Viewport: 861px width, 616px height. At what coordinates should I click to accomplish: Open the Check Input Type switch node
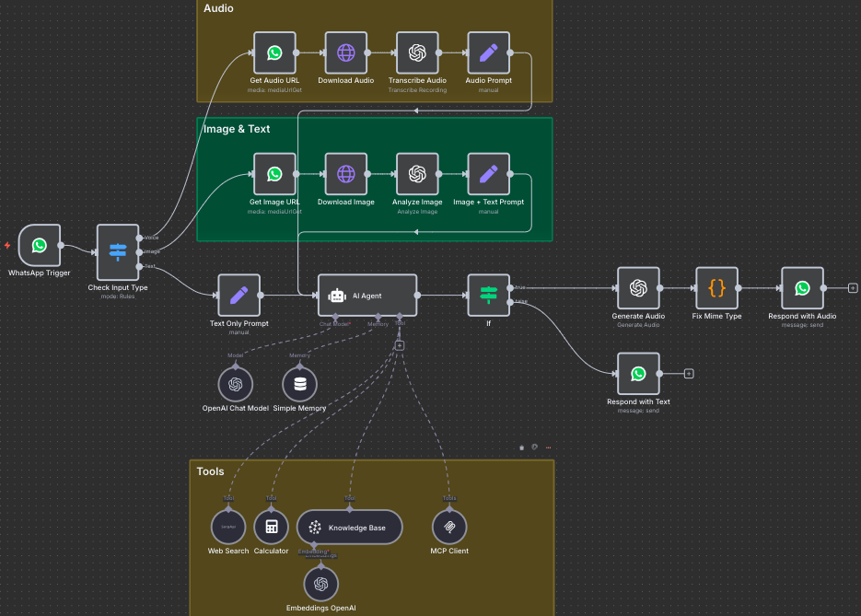118,252
